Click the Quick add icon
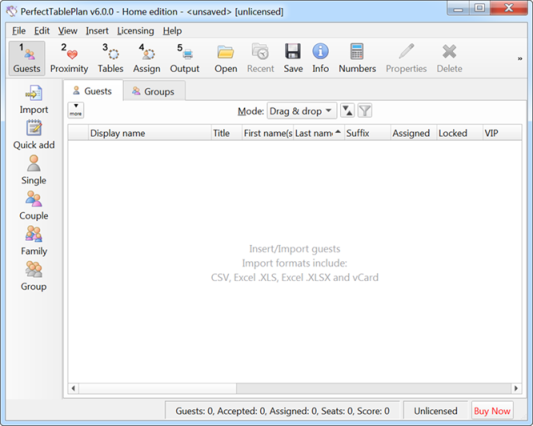 tap(34, 135)
